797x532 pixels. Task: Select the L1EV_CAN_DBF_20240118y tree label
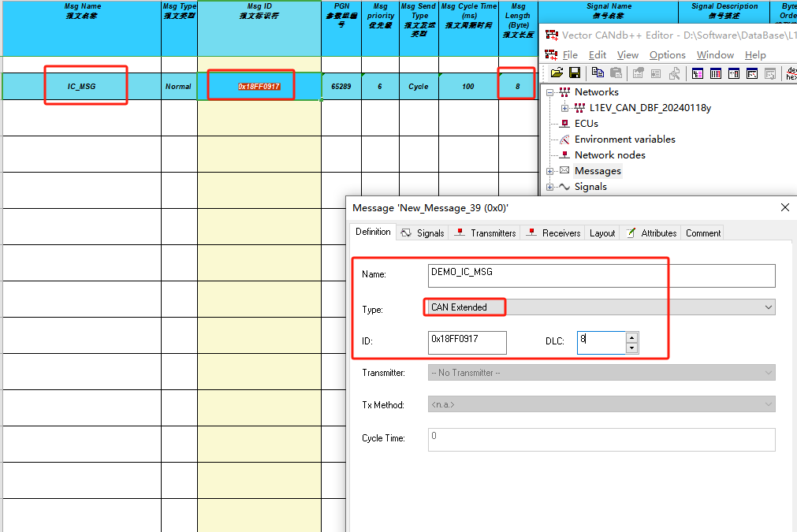point(650,108)
